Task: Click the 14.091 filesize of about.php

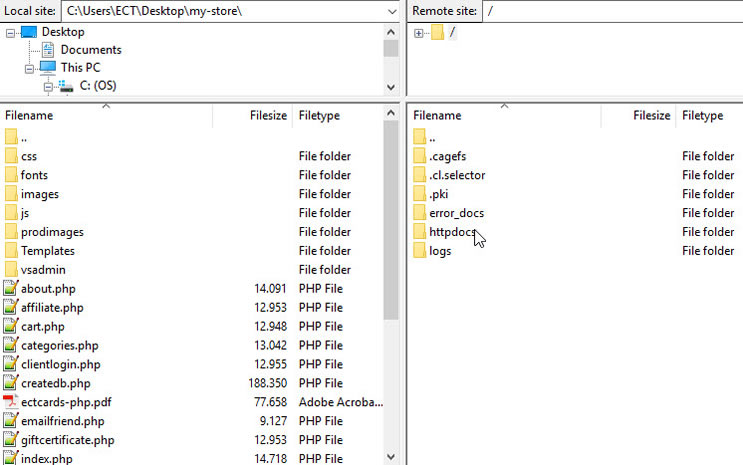Action: [270, 288]
